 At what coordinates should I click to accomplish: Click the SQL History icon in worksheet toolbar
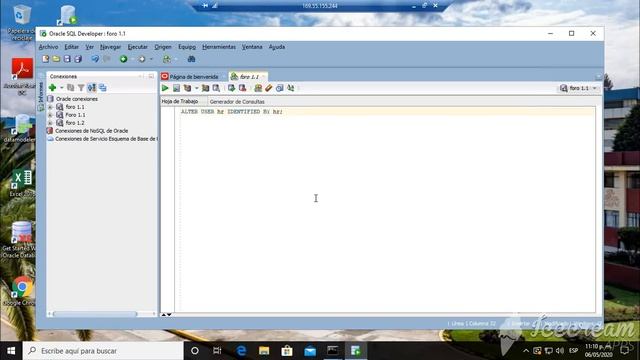coord(280,88)
